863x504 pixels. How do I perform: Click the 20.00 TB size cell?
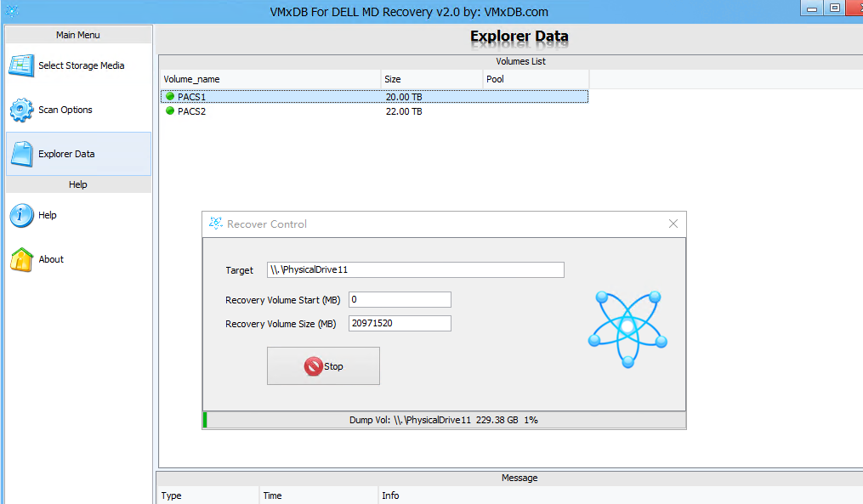(404, 97)
